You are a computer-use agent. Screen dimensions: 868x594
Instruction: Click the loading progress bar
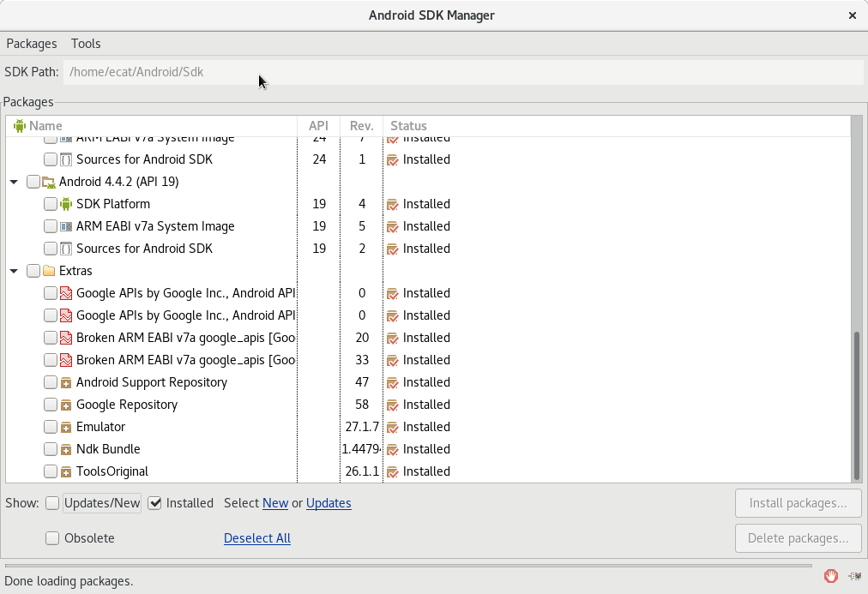pos(408,566)
